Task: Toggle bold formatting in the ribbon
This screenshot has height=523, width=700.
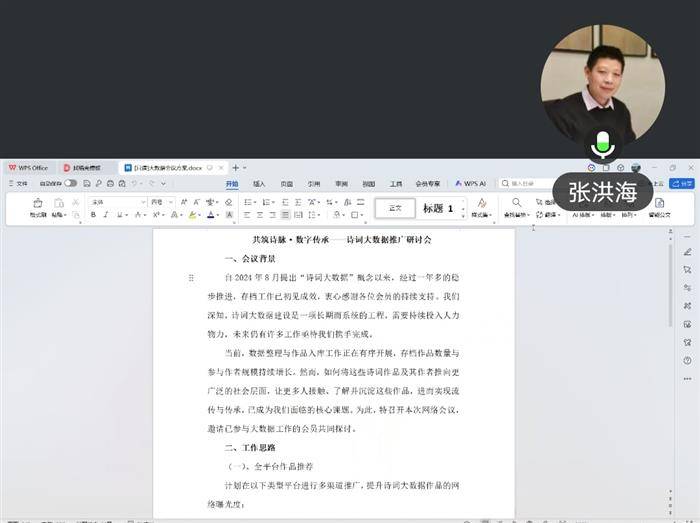Action: tap(93, 214)
